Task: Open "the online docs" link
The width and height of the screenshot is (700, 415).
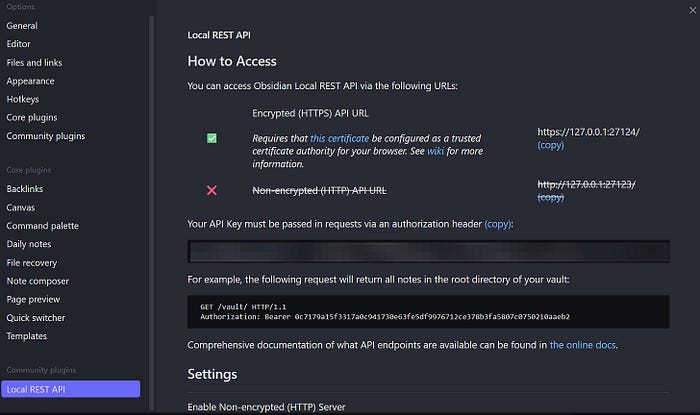Action: [583, 345]
